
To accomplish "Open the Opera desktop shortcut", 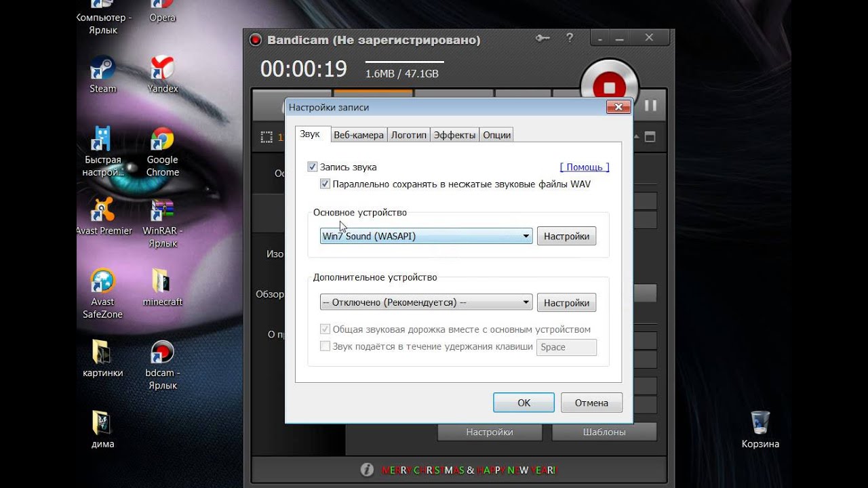I will tap(162, 12).
